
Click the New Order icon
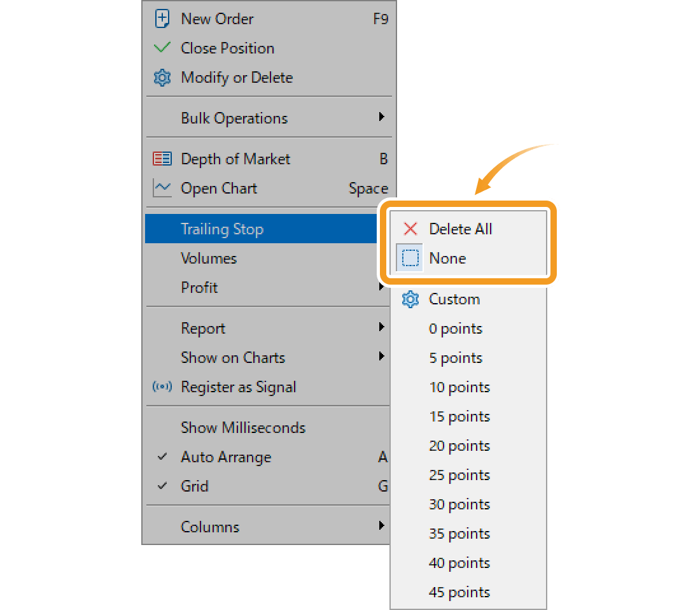tap(162, 18)
